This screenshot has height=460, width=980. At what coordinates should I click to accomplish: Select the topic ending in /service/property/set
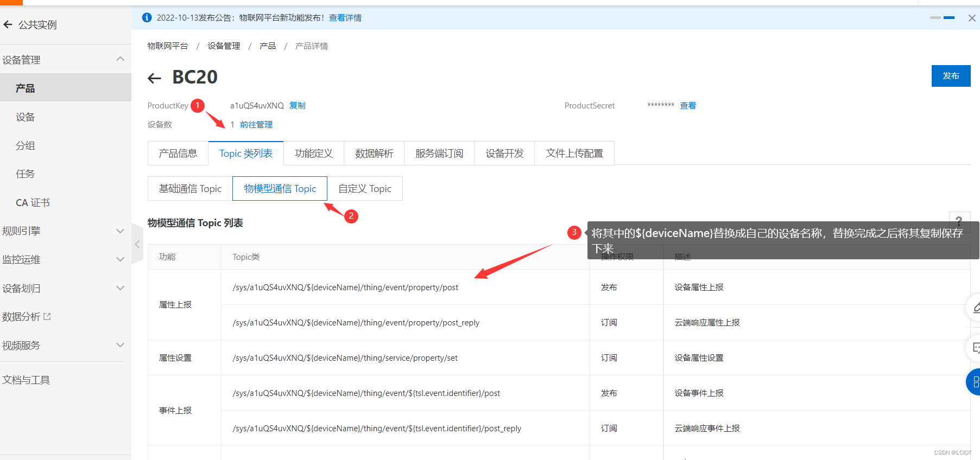345,358
